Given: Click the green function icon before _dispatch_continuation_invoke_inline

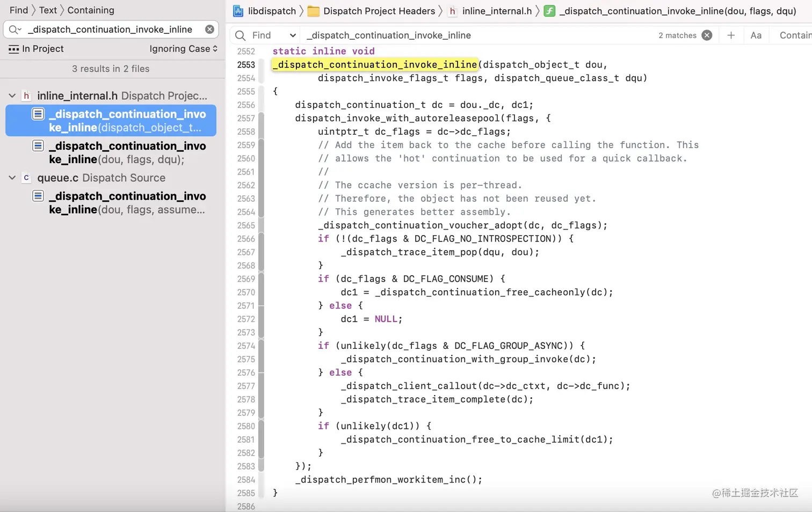Looking at the screenshot, I should [x=549, y=11].
